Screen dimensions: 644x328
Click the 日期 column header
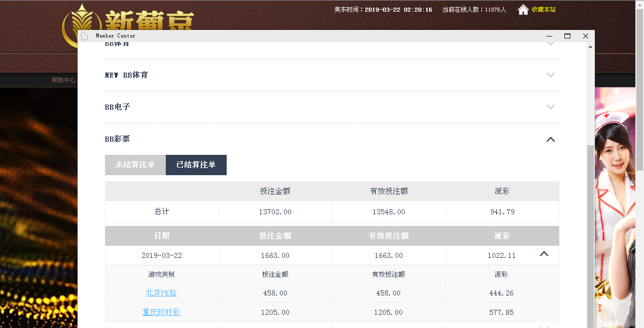[162, 236]
